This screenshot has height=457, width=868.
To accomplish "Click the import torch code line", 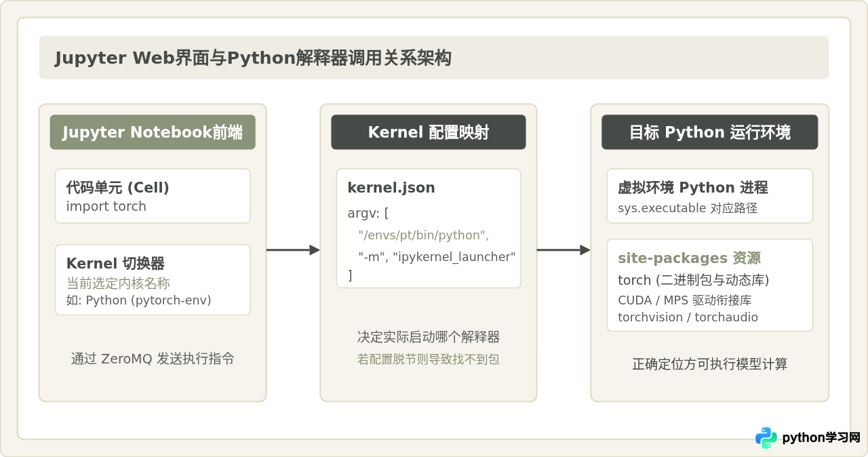I will click(x=106, y=206).
